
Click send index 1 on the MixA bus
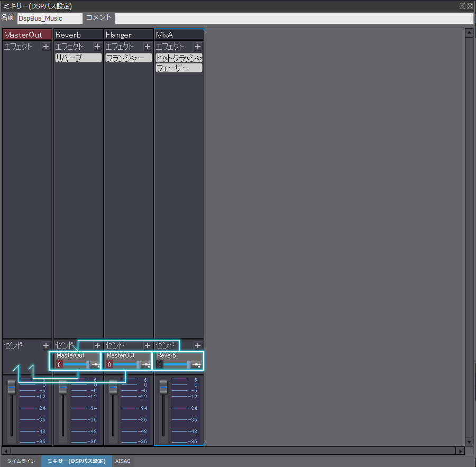[160, 365]
